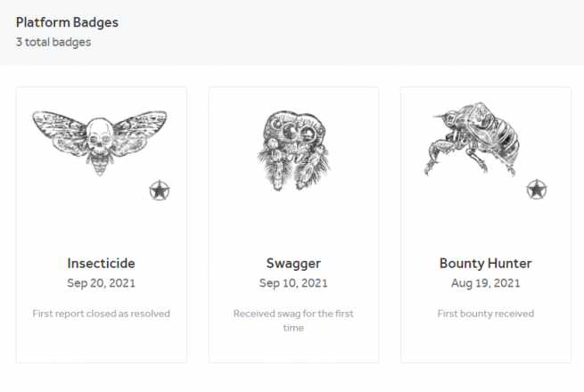
Task: Click 'First bounty received' description
Action: (x=486, y=314)
